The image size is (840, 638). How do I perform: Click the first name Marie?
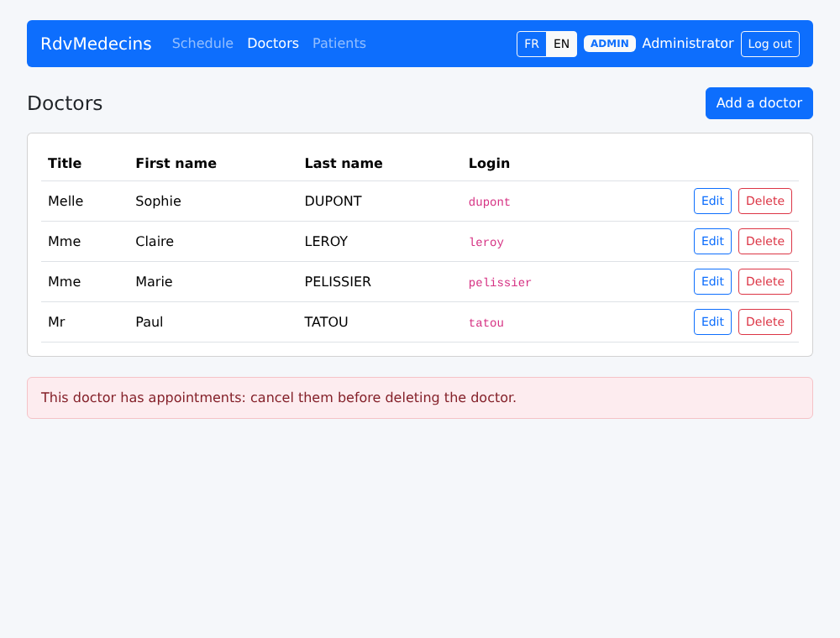(x=154, y=281)
